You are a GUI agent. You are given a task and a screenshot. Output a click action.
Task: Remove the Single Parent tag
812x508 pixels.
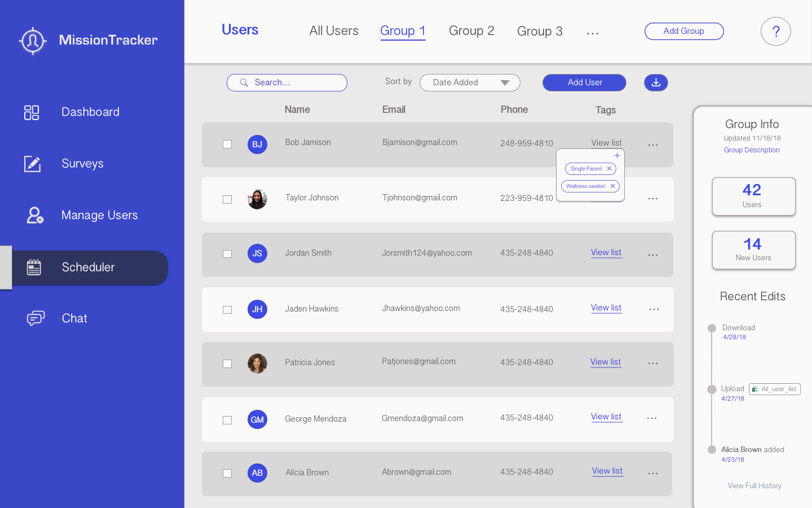tap(609, 169)
